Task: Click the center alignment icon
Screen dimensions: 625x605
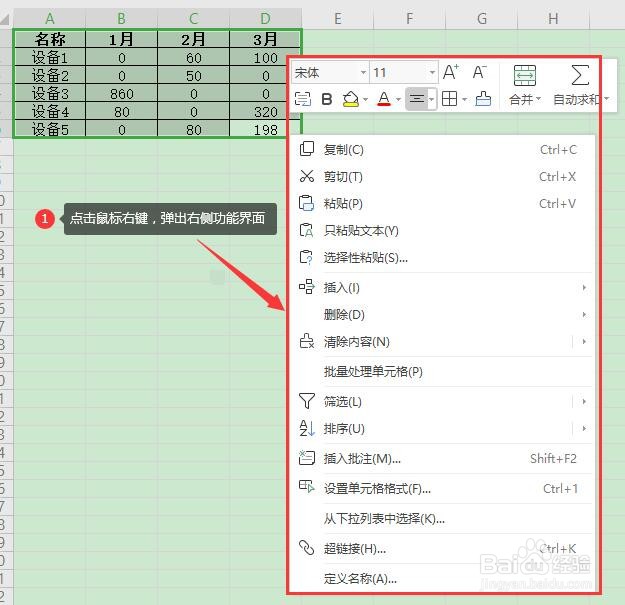Action: [417, 98]
